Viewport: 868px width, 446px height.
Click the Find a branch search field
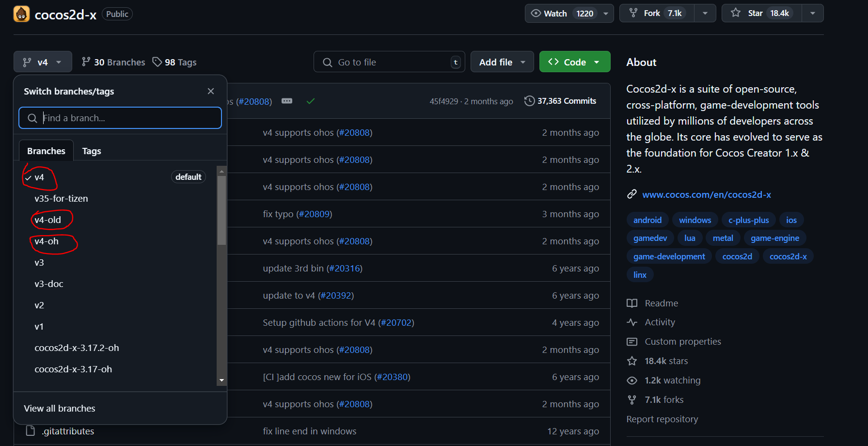point(120,118)
